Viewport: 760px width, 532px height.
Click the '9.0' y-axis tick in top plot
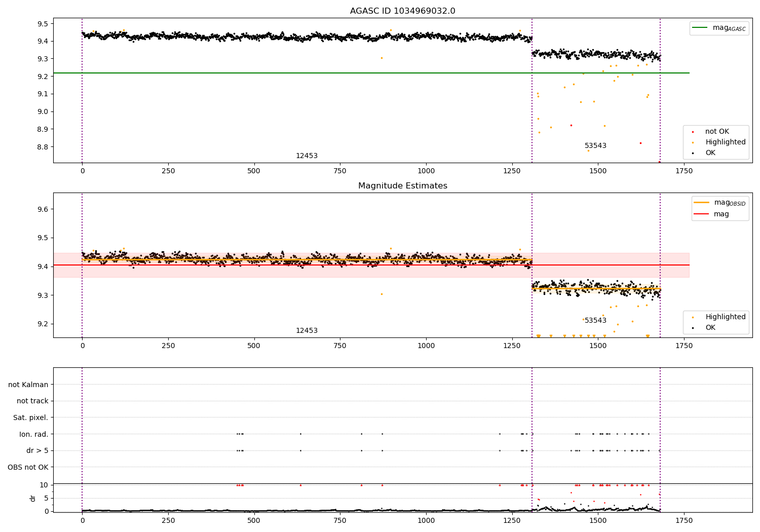pos(43,112)
